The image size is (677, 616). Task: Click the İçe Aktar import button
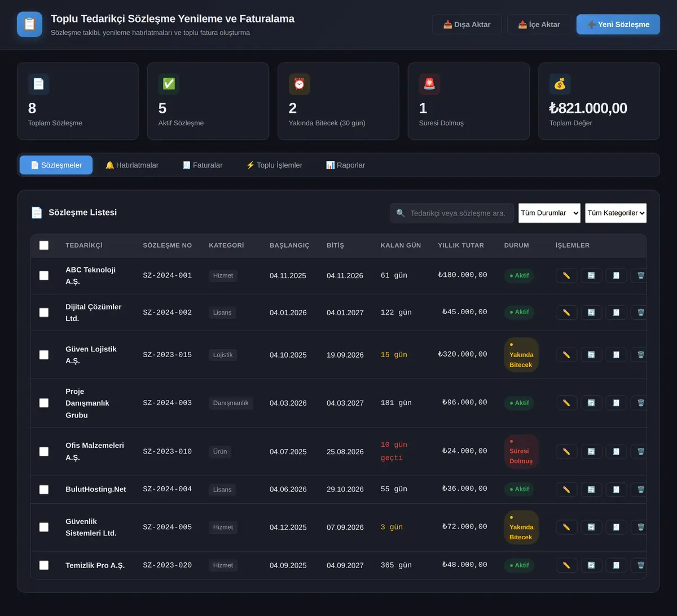[539, 24]
